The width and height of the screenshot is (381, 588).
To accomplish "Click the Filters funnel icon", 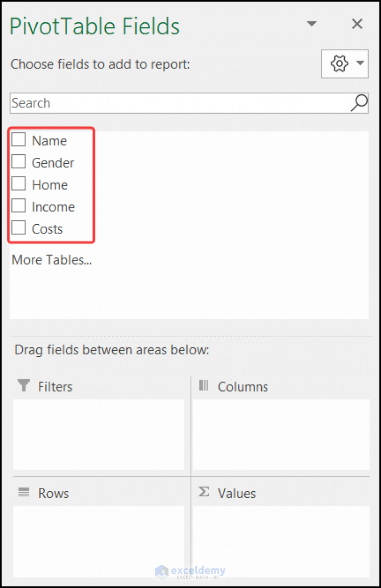I will pyautogui.click(x=23, y=386).
